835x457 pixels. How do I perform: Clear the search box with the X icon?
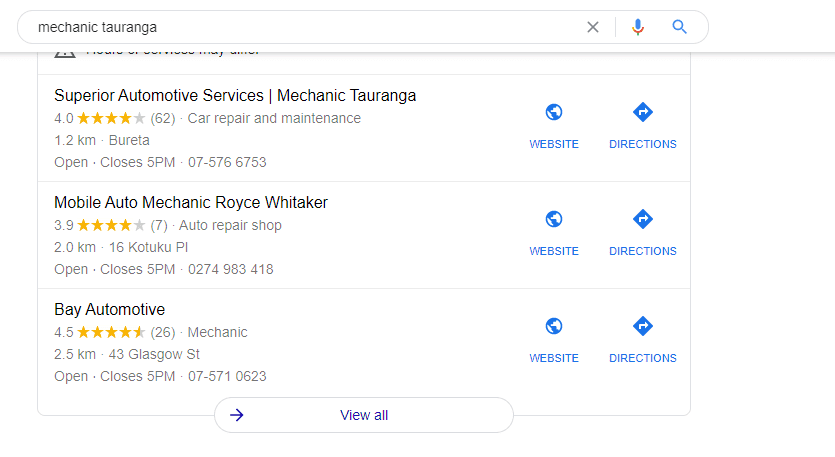593,27
